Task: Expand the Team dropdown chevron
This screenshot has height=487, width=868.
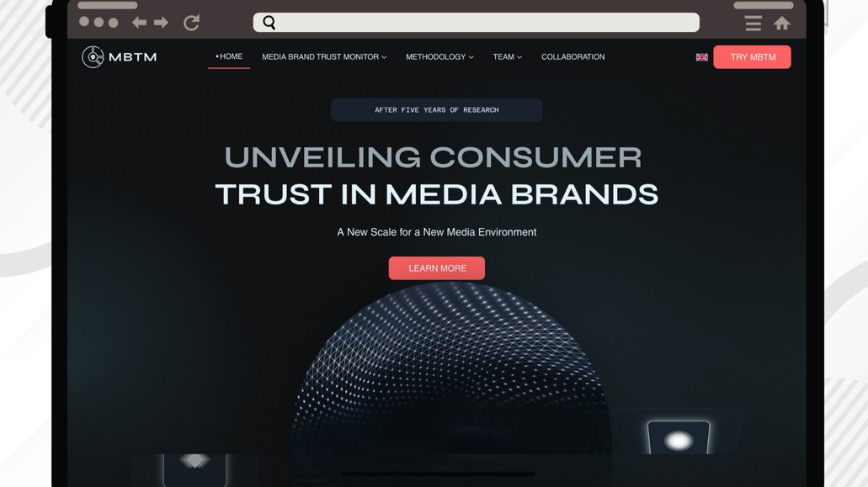Action: point(519,57)
